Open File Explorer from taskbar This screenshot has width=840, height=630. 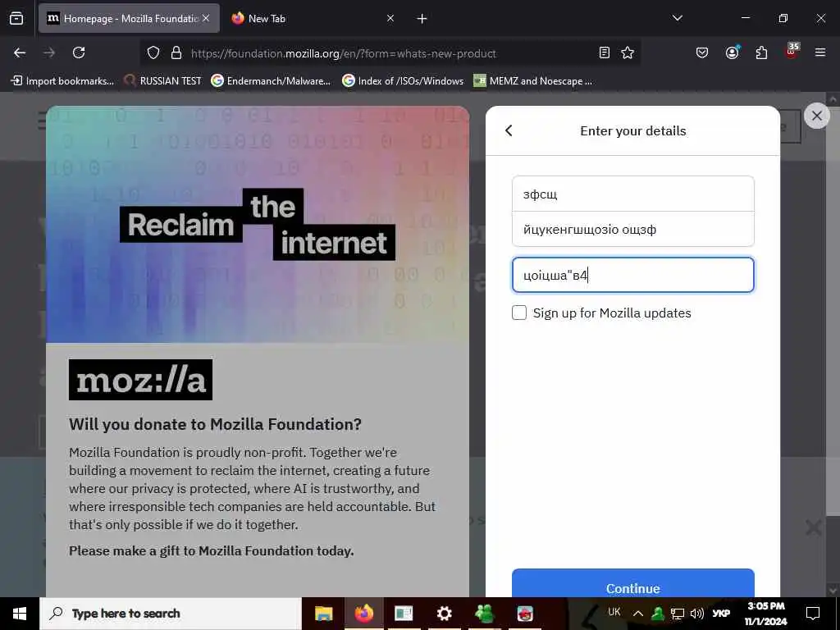click(x=323, y=614)
